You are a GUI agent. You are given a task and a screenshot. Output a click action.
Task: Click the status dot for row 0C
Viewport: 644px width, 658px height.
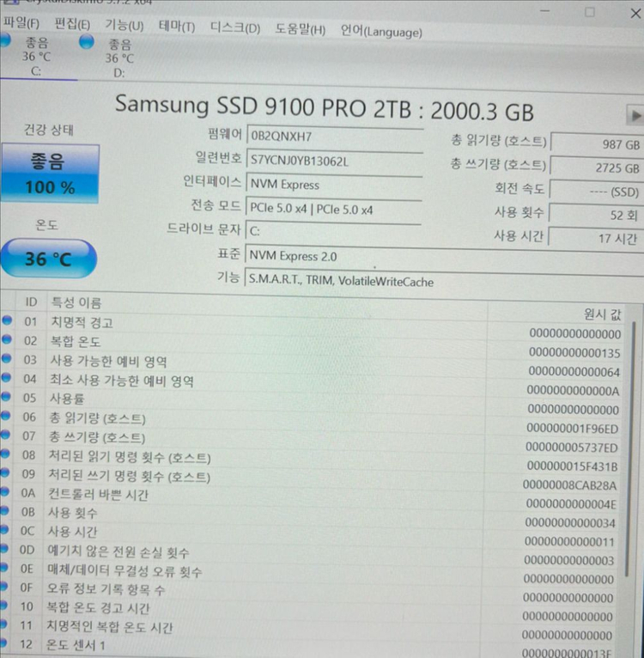(x=3, y=530)
